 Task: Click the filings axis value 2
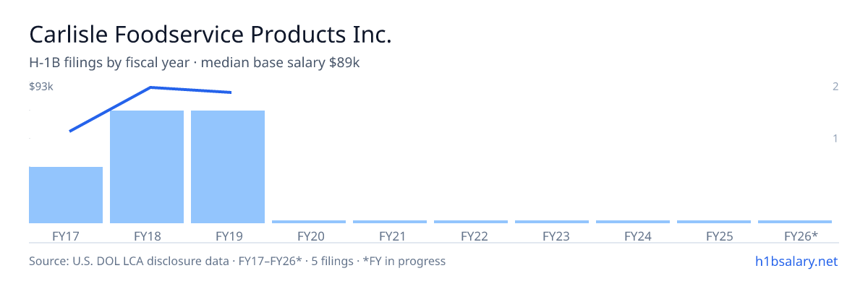coord(835,87)
